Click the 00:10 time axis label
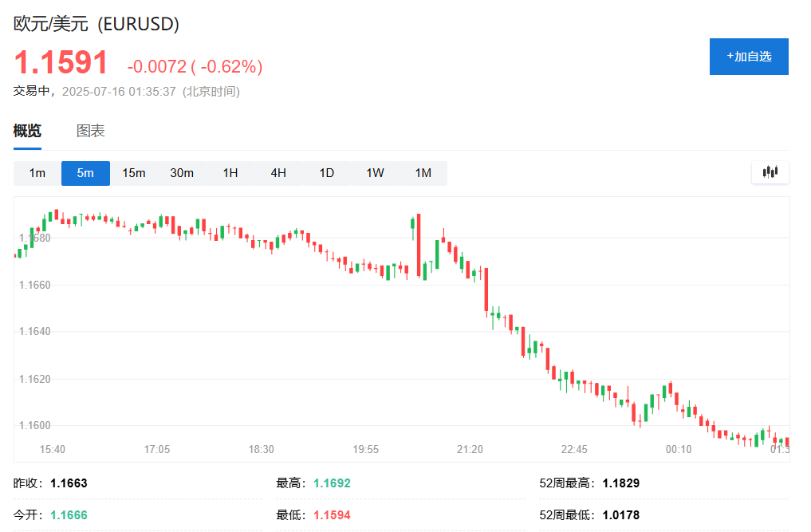The image size is (811, 532). point(679,449)
